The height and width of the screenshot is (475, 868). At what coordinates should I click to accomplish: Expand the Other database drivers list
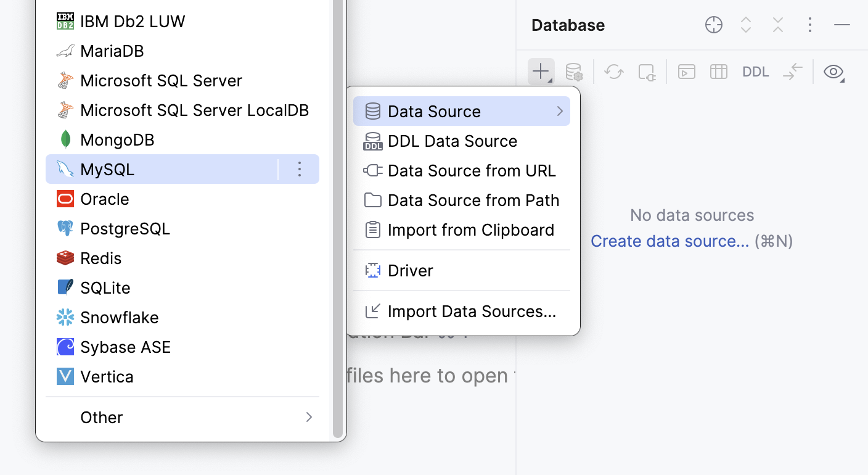183,418
